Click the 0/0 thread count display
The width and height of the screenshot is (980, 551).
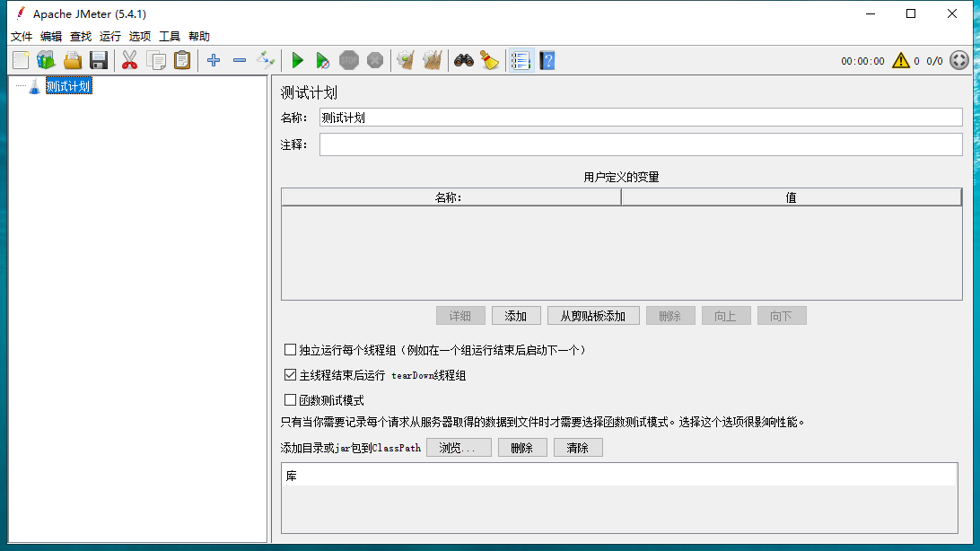[934, 61]
